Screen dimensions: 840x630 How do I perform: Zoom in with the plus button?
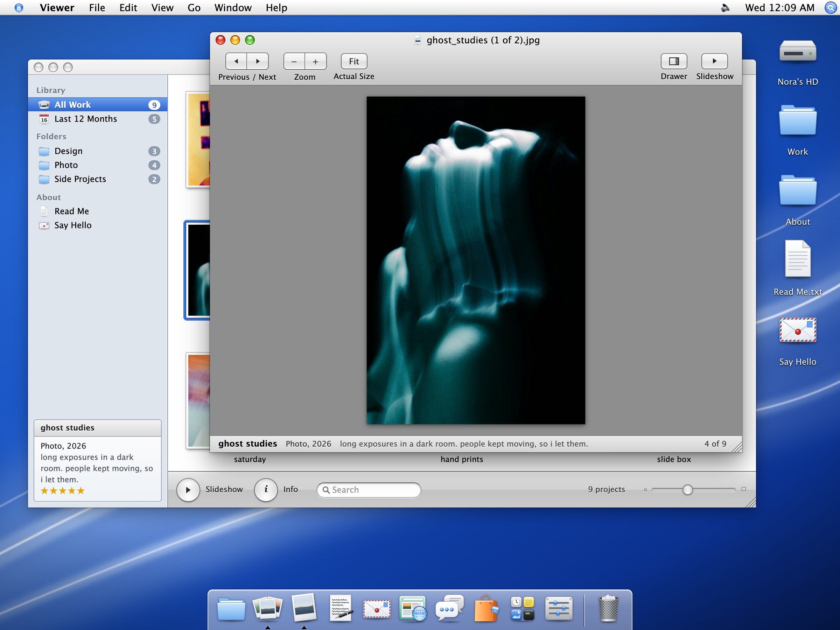(x=316, y=62)
